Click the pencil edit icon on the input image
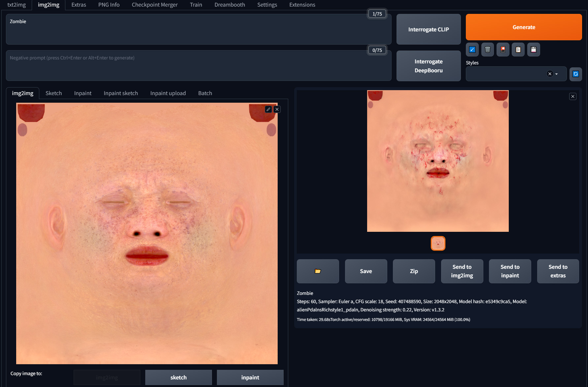The height and width of the screenshot is (387, 588). tap(268, 109)
